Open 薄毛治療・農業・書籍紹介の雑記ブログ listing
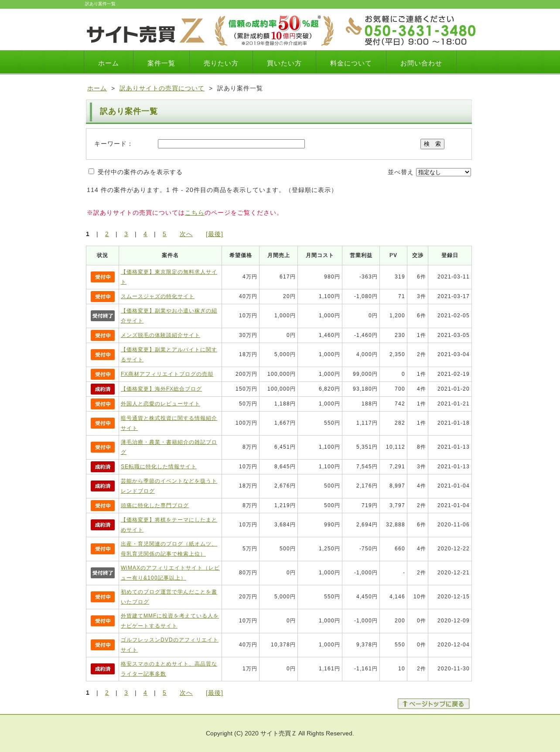 pyautogui.click(x=169, y=447)
